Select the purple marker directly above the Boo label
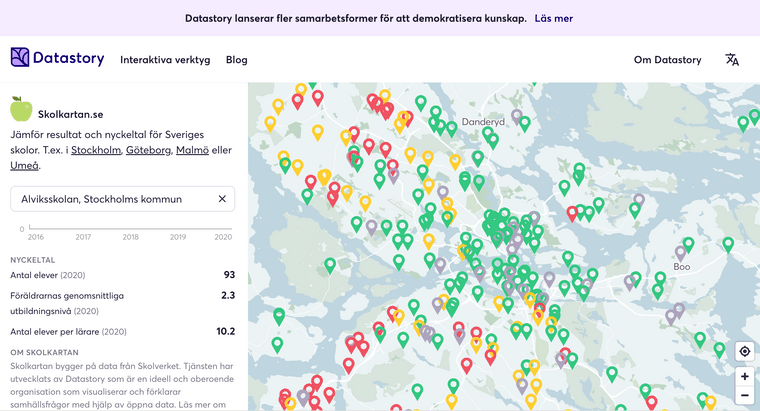The image size is (760, 411). (681, 252)
